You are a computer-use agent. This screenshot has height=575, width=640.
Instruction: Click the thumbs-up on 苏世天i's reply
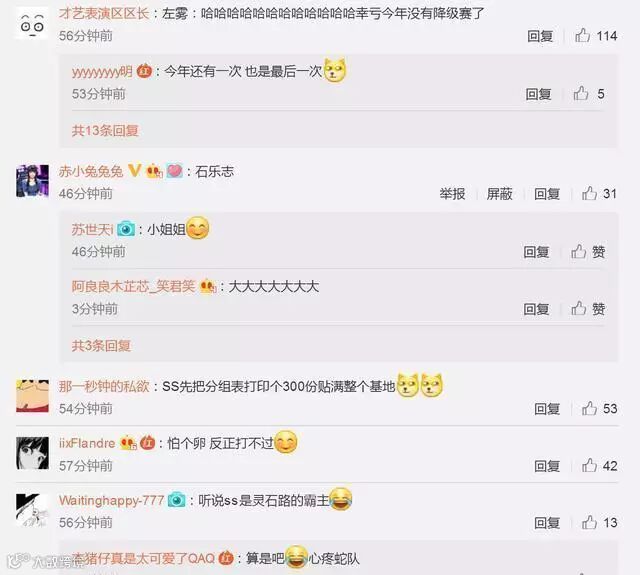pyautogui.click(x=578, y=252)
